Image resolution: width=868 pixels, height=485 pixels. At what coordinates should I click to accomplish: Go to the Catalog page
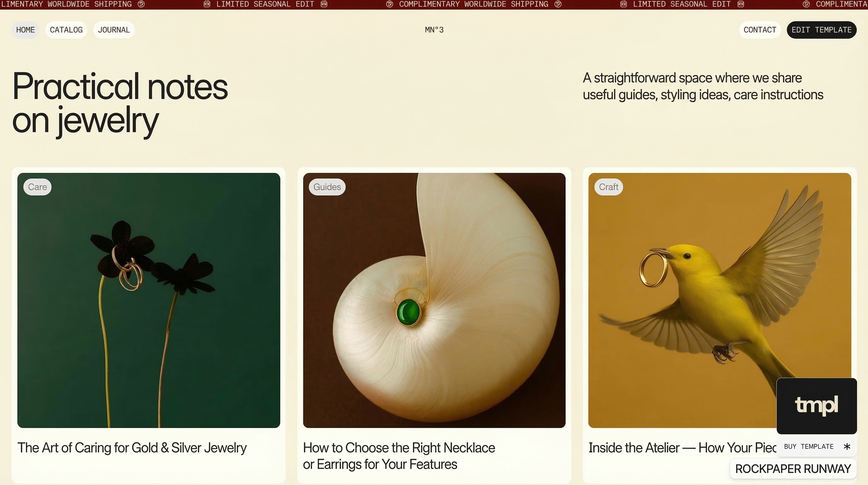[66, 30]
